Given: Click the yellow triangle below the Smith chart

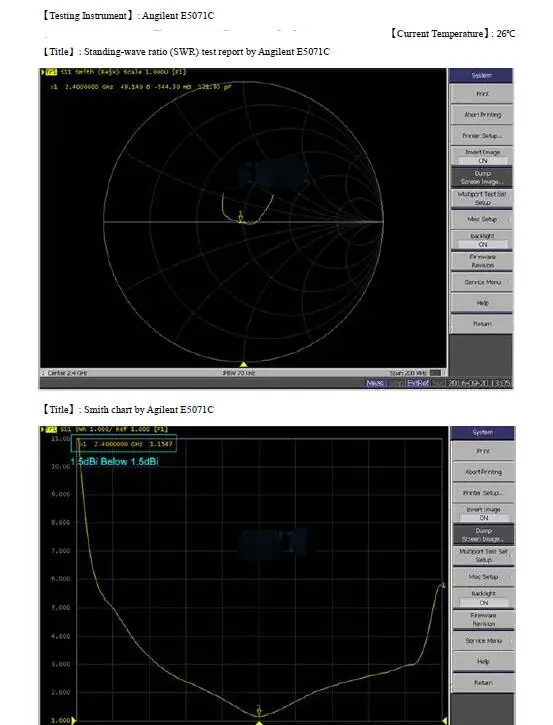Looking at the screenshot, I should [x=244, y=365].
